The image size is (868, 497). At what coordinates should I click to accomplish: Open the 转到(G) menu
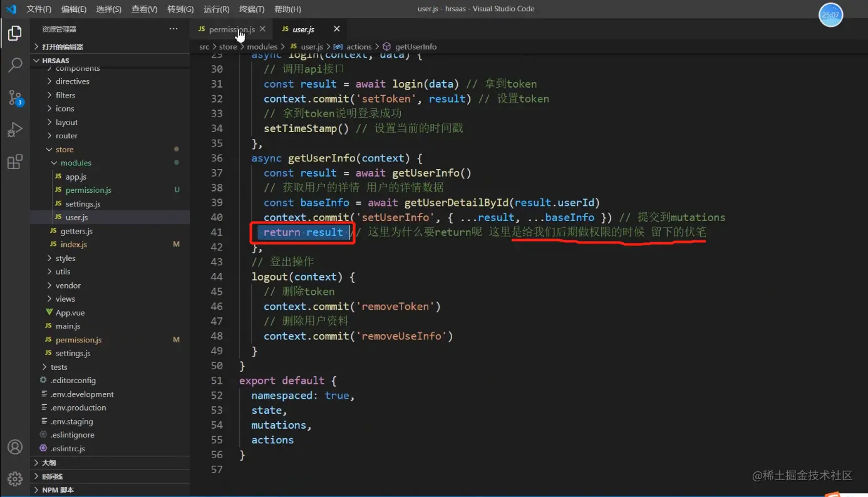(181, 9)
